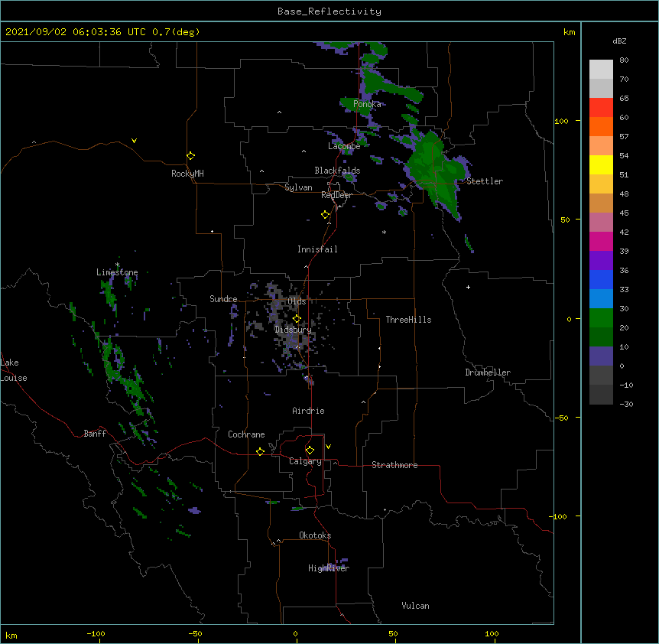Click the Okotoks label
659x644 pixels.
[315, 535]
